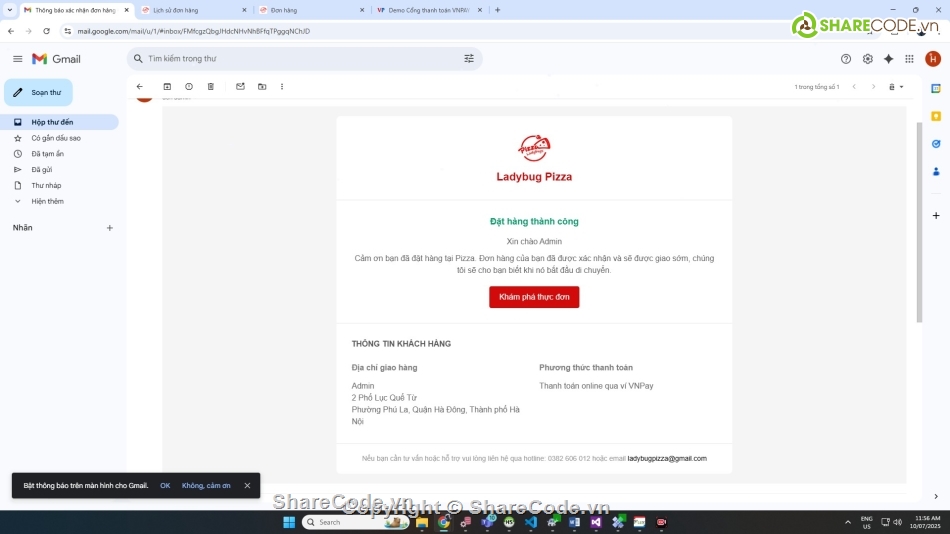Show hidden system tray icons
The height and width of the screenshot is (534, 950).
tap(848, 522)
